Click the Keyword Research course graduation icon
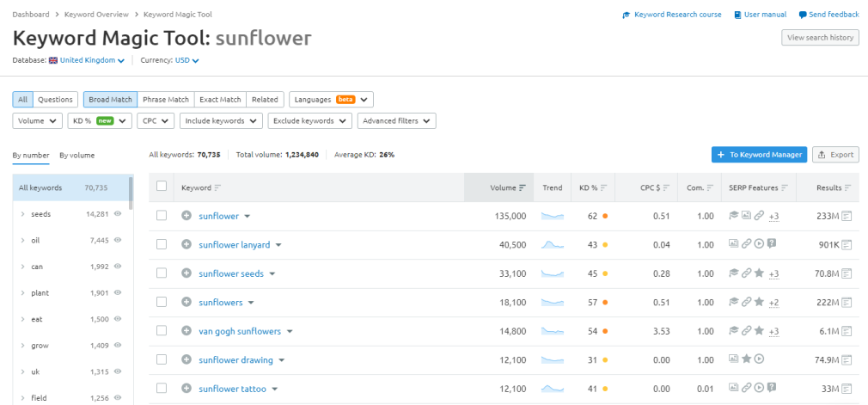Image resolution: width=868 pixels, height=405 pixels. coord(627,15)
